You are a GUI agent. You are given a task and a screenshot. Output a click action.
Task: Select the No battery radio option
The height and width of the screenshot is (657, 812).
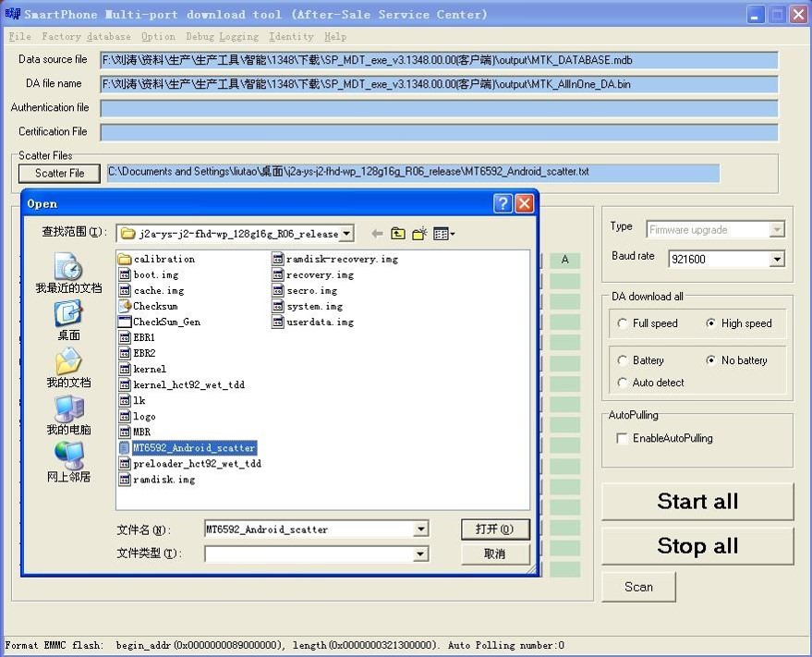(736, 360)
